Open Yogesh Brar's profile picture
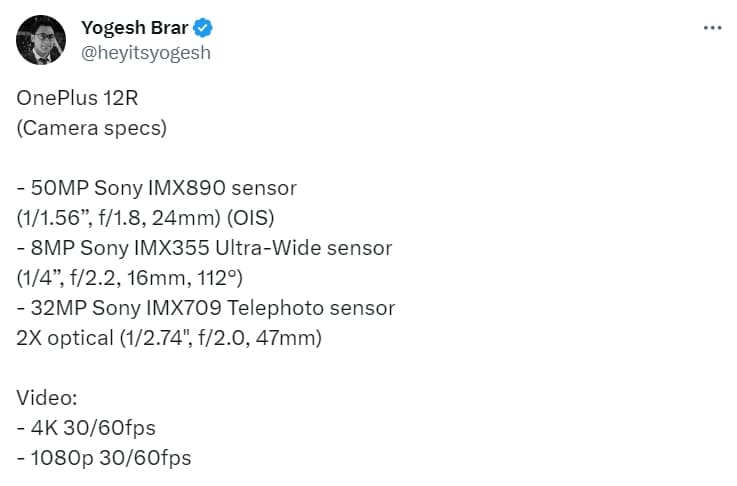Screen dimensions: 737x486 [41, 40]
